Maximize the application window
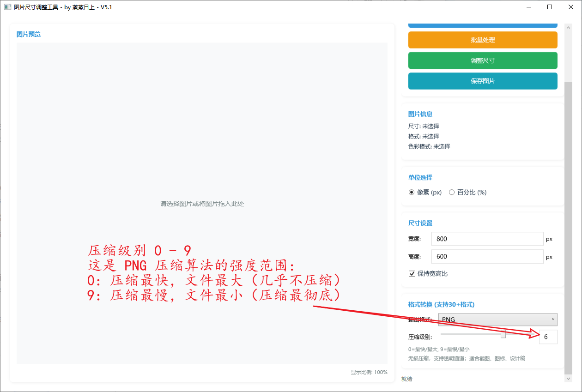 (x=550, y=7)
